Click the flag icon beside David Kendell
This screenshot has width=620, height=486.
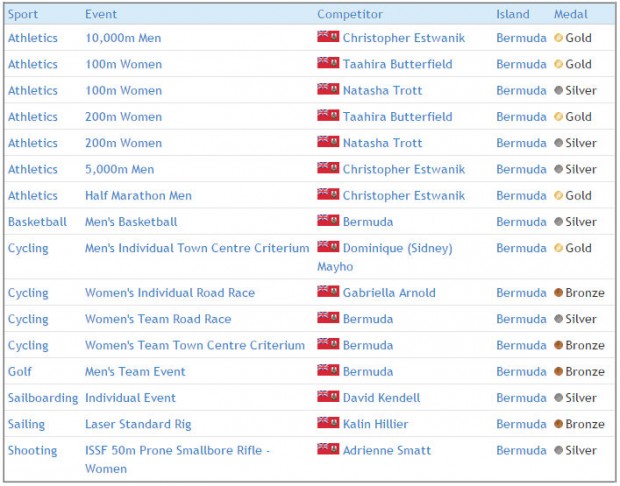click(327, 397)
